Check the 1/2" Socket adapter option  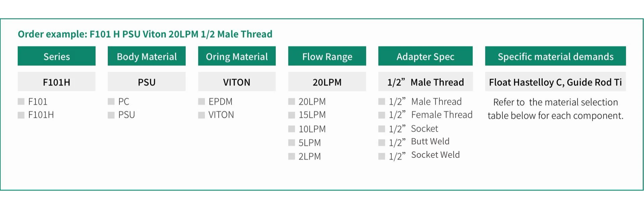[382, 129]
